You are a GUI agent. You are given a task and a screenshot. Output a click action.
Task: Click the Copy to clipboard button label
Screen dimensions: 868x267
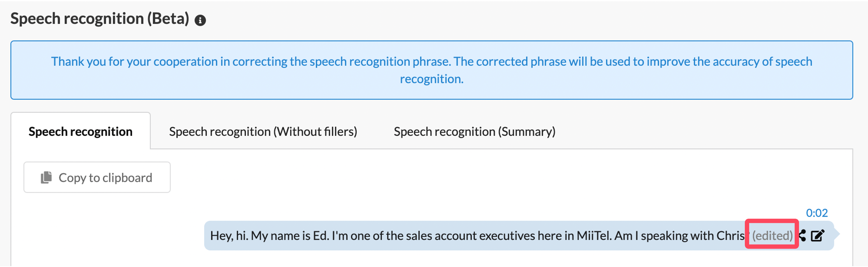point(106,178)
